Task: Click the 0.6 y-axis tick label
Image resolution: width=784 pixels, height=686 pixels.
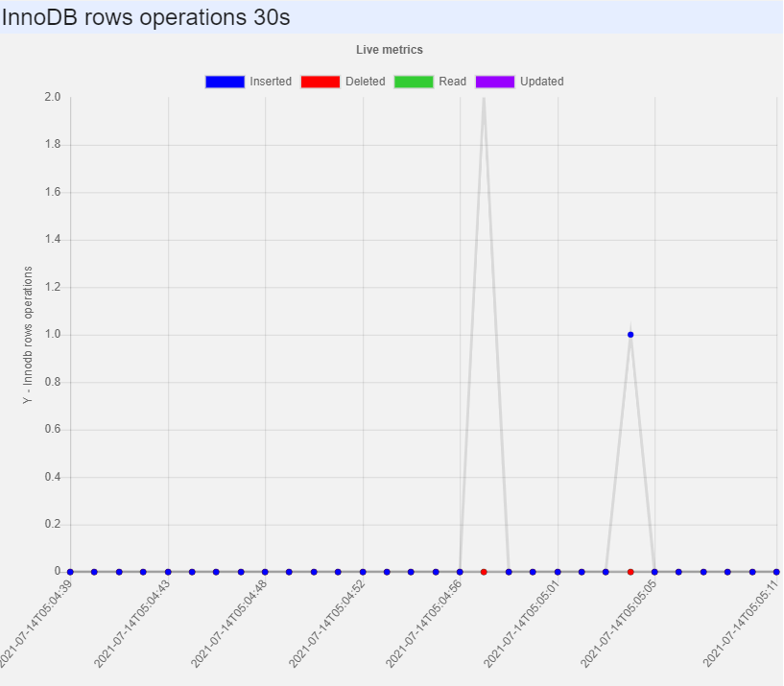Action: (x=53, y=429)
